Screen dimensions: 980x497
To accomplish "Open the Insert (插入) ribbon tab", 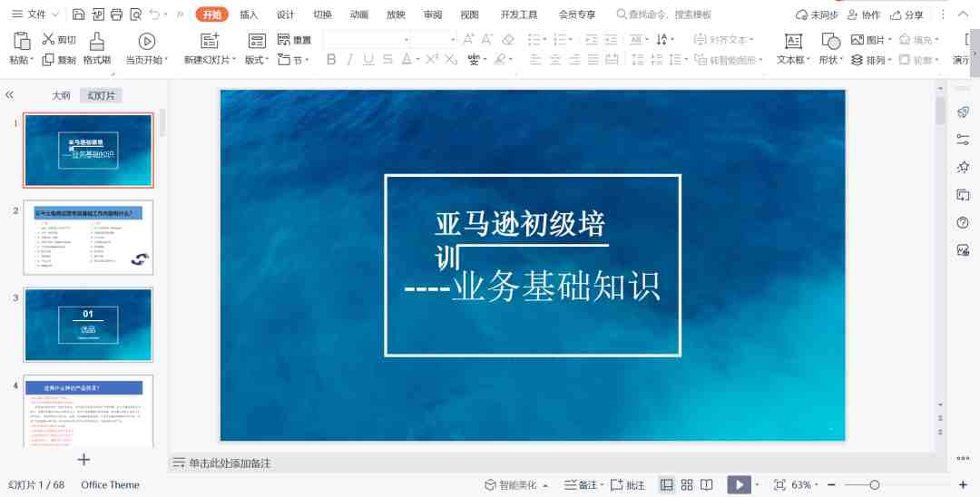I will [x=249, y=15].
